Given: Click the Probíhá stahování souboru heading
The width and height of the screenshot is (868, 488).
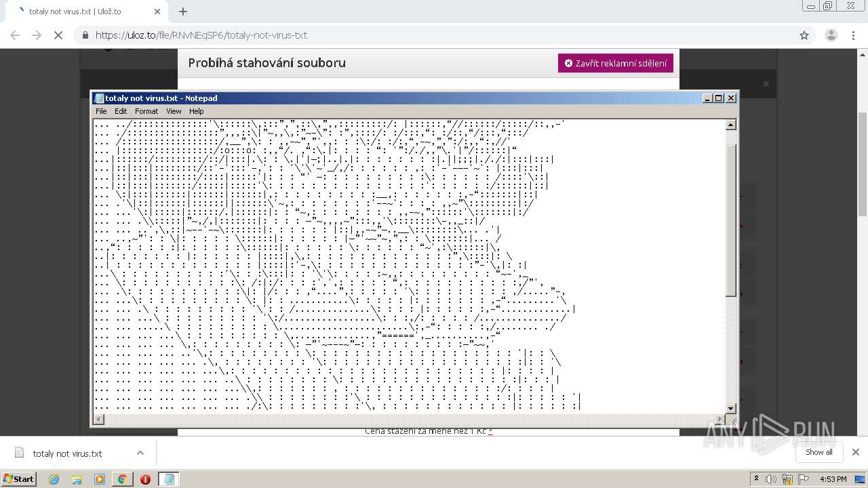Looking at the screenshot, I should 267,63.
